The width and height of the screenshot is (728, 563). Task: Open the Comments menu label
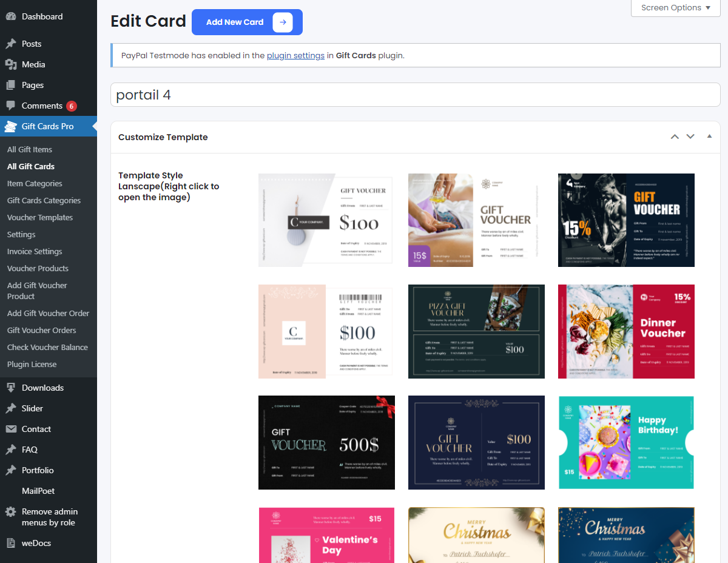pos(42,106)
